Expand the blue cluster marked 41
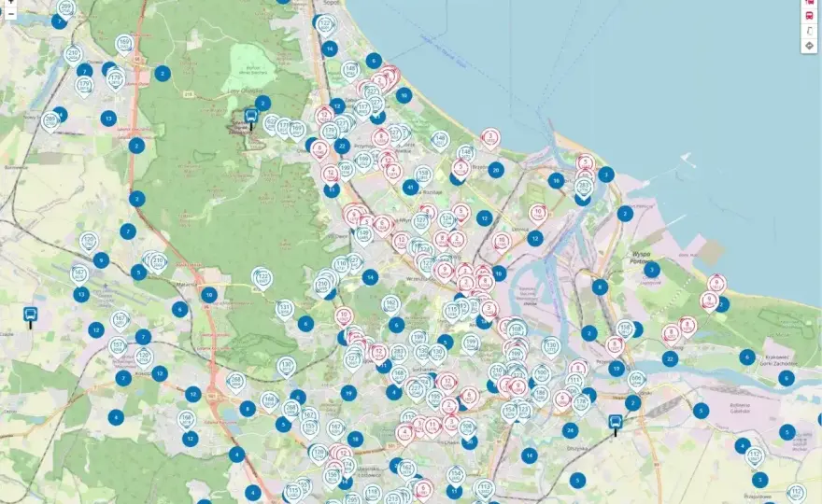This screenshot has height=504, width=822. (410, 187)
